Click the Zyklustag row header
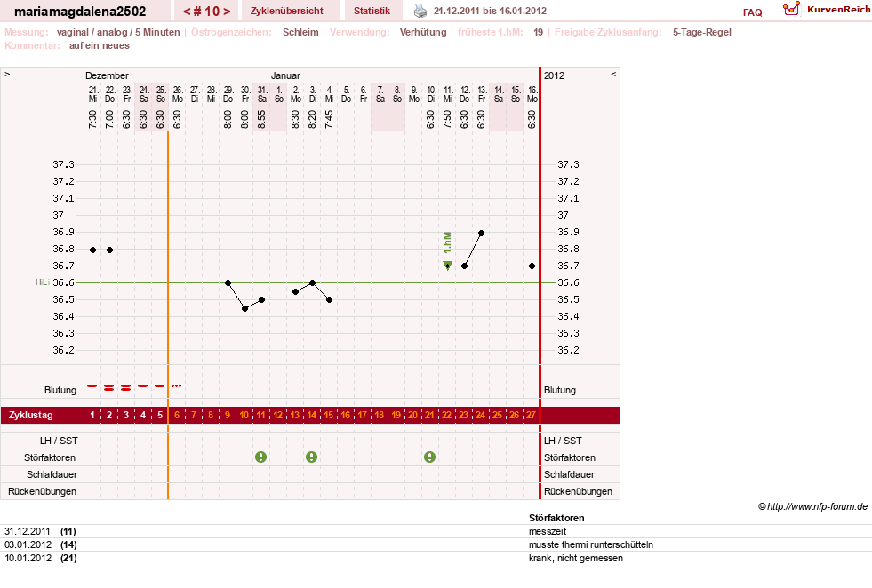This screenshot has width=872, height=588. [30, 415]
